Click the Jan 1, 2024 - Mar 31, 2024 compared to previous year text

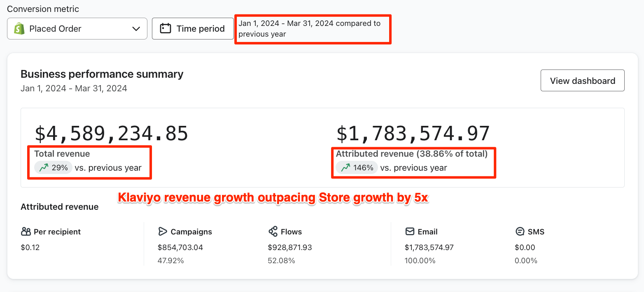click(x=310, y=29)
